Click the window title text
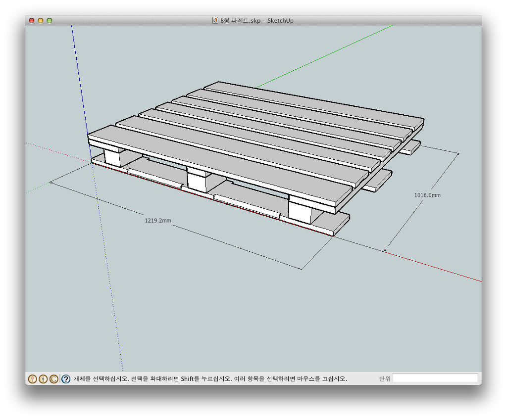 (x=257, y=20)
